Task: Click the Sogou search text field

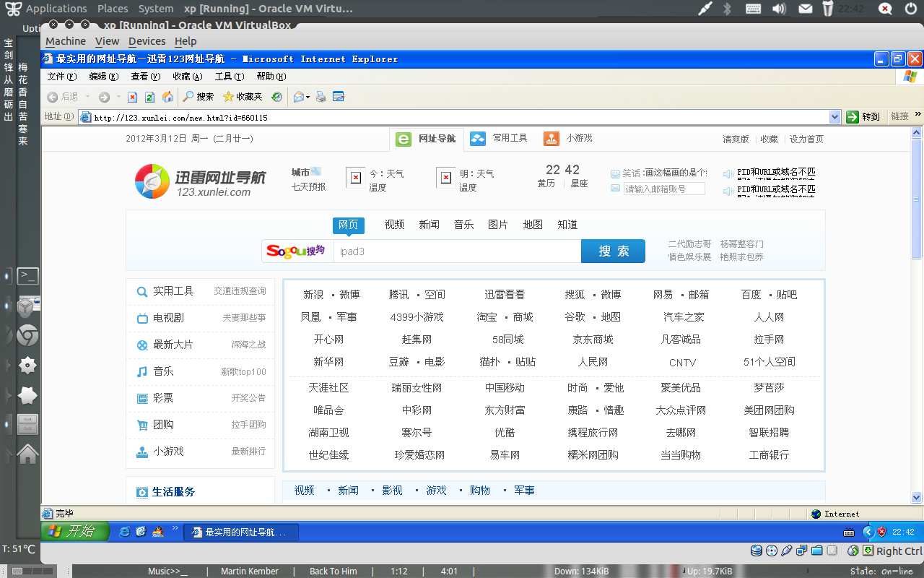Action: coord(457,251)
